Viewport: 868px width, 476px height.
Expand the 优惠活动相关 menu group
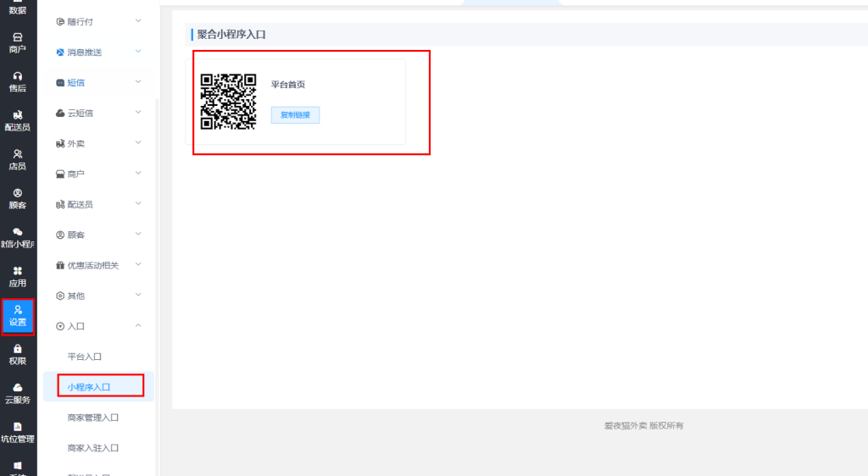[x=97, y=265]
